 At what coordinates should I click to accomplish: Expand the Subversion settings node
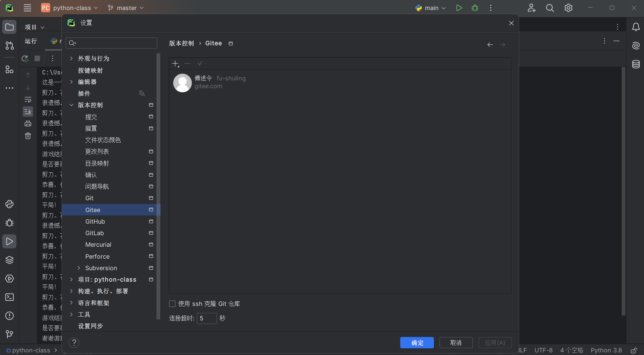tap(79, 268)
